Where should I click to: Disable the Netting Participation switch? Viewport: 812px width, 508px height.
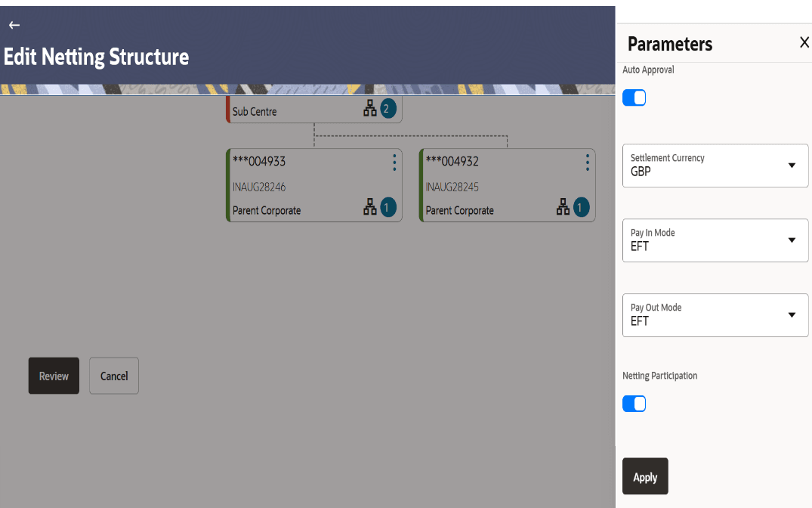point(634,404)
